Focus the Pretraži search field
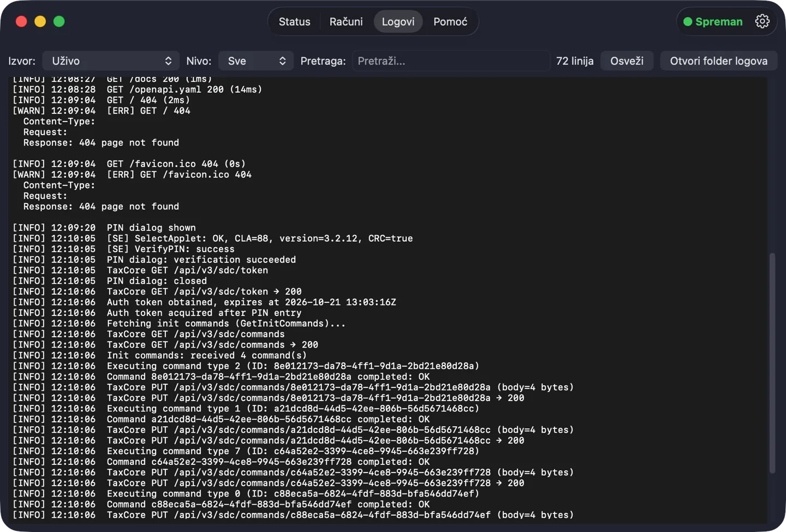The image size is (786, 532). pyautogui.click(x=451, y=61)
